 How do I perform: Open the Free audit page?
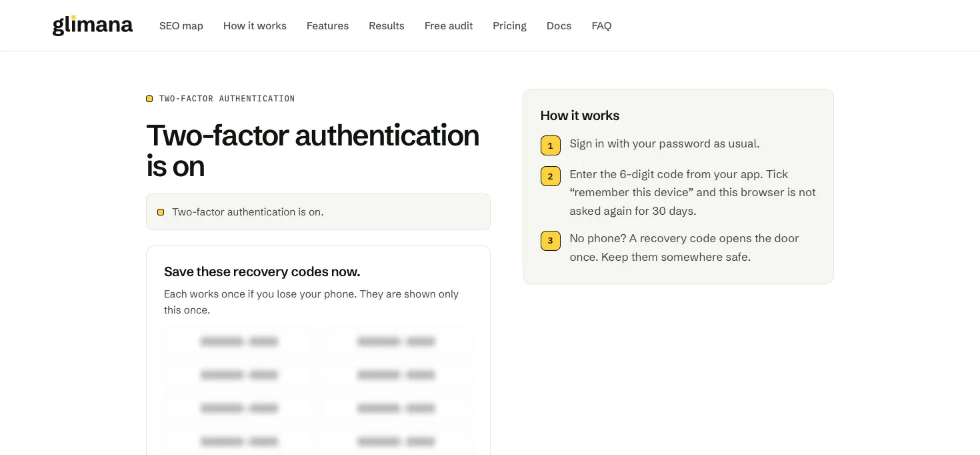point(449,26)
